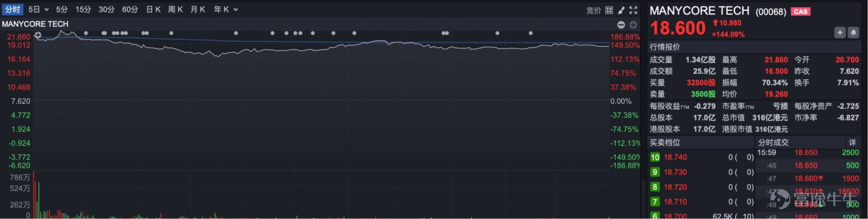
Task: Click the 市净率 value -6.827
Action: pos(848,117)
